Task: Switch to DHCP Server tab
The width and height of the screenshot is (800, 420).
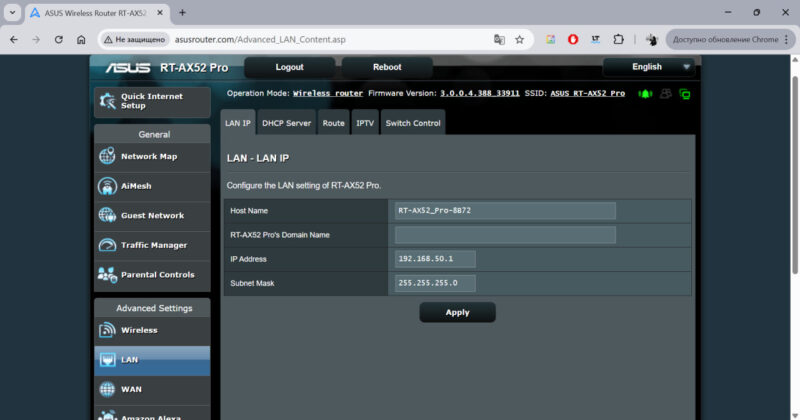Action: [x=286, y=123]
